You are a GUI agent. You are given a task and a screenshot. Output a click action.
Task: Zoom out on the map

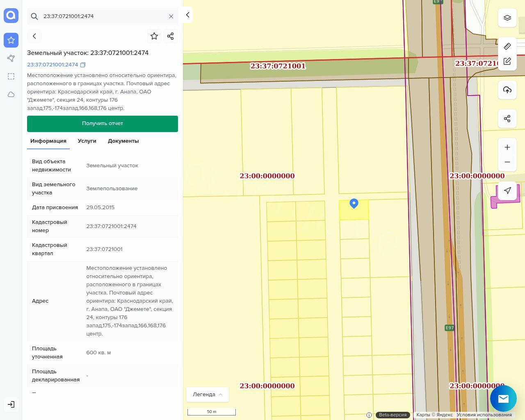click(507, 162)
